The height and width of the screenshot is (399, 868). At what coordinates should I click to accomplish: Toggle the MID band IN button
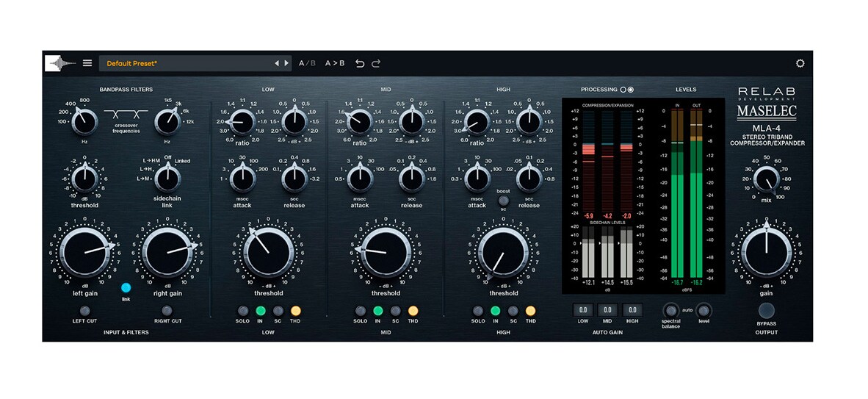click(378, 311)
